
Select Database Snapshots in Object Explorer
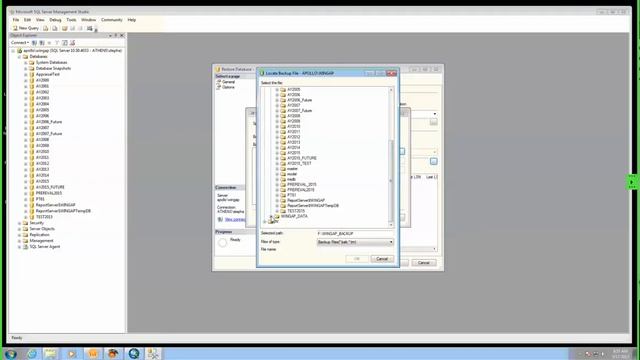click(x=53, y=68)
